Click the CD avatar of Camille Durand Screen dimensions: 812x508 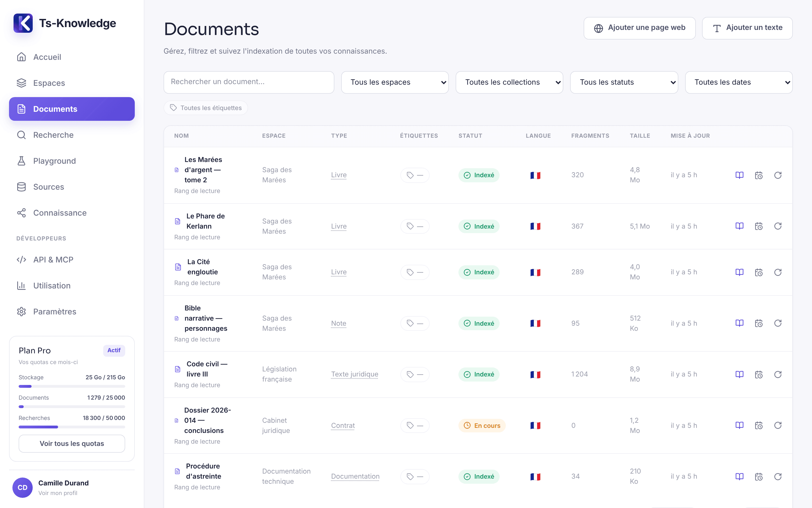pyautogui.click(x=23, y=487)
